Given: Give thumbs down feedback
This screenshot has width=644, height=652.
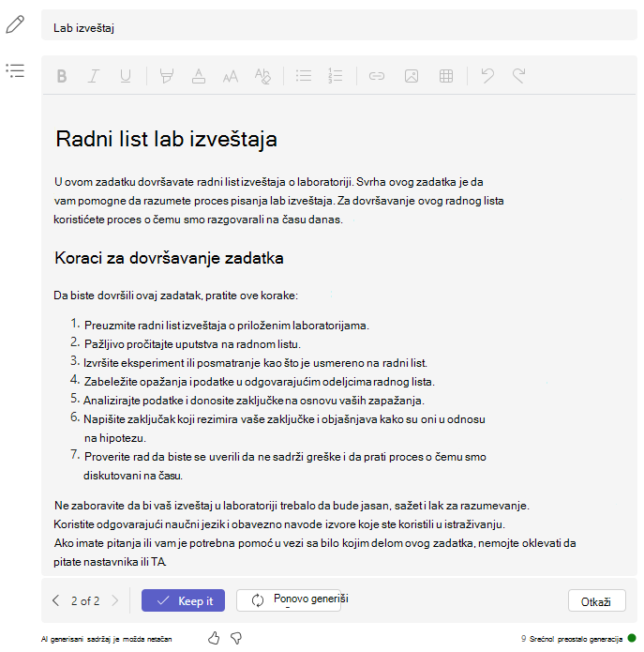Looking at the screenshot, I should 236,638.
